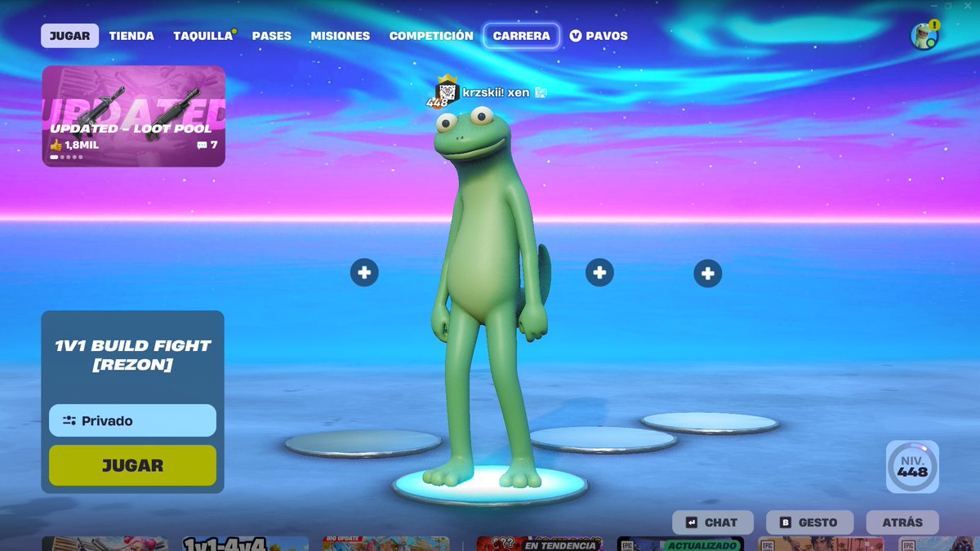This screenshot has height=551, width=980.
Task: Click the comments bubble icon showing 7
Action: 202,145
